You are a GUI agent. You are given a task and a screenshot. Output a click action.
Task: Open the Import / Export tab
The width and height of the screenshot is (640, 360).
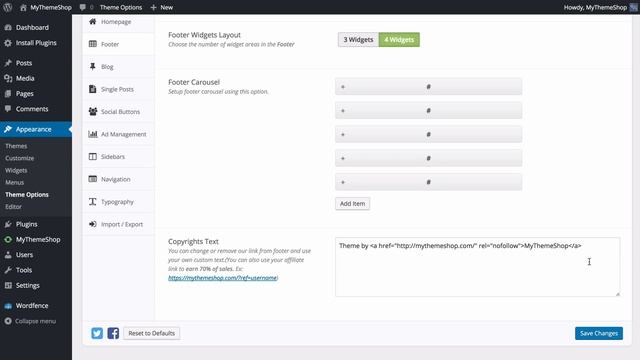(x=118, y=224)
